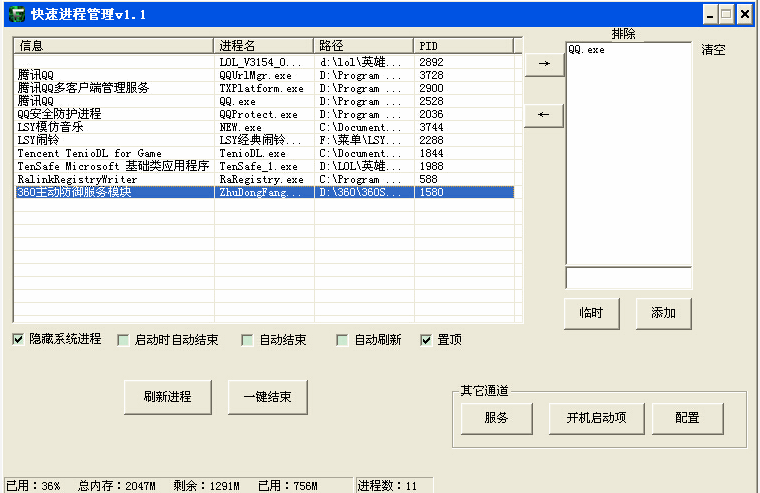Click right arrow to add to exclusion

(544, 64)
